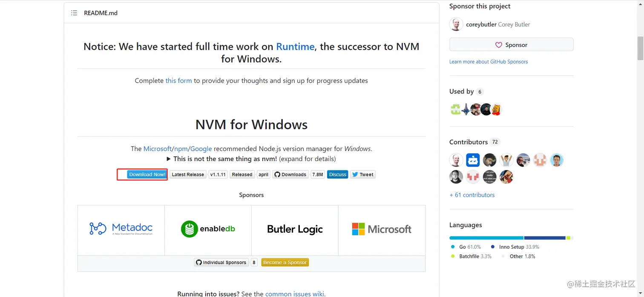Click the Tweet badge with Twitter bird
This screenshot has width=644, height=297.
(363, 174)
